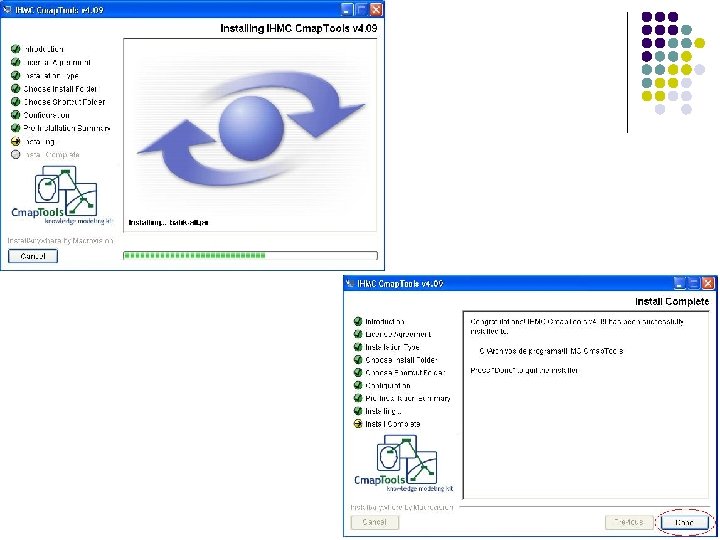Click CmapTools logo in Install Complete window

404,464
